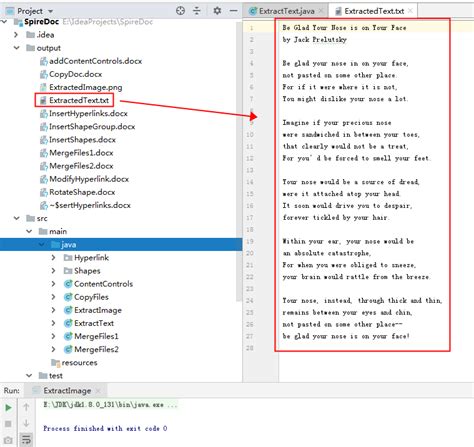Click the down arrow in Run panel

pos(26,423)
